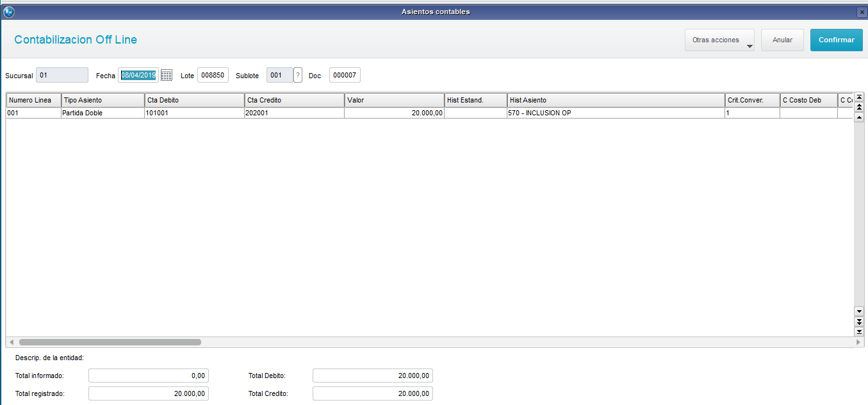This screenshot has width=868, height=405.
Task: Jump to last grid row arrow
Action: (x=860, y=331)
